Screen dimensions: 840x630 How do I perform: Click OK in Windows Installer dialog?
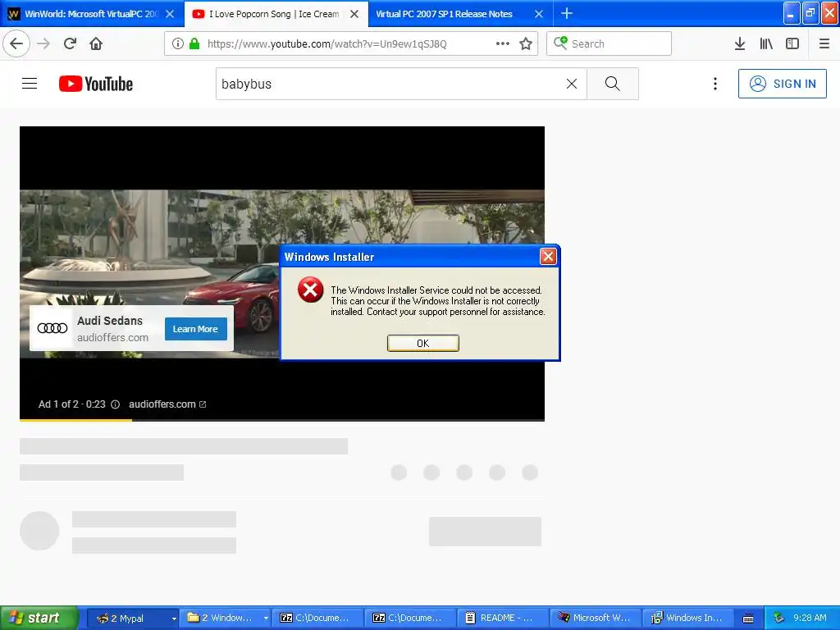(422, 344)
